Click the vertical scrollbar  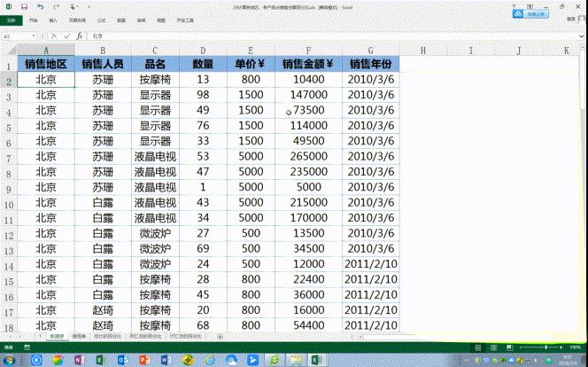coord(584,188)
